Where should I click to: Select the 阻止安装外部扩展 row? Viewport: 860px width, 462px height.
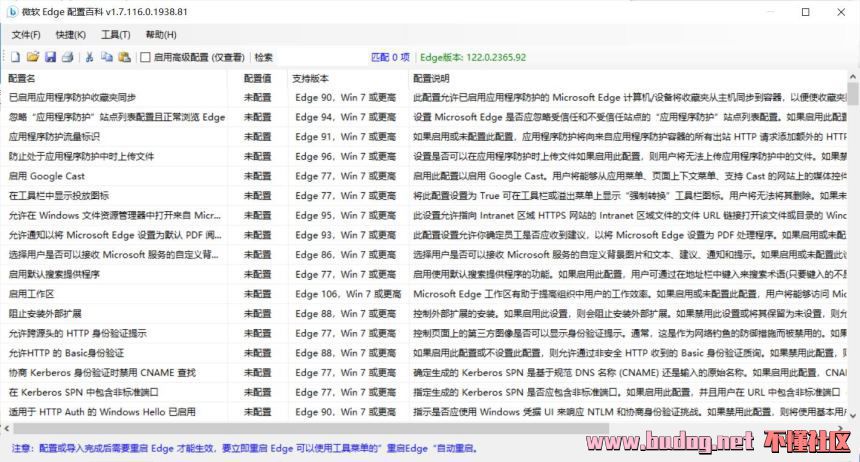tap(425, 313)
